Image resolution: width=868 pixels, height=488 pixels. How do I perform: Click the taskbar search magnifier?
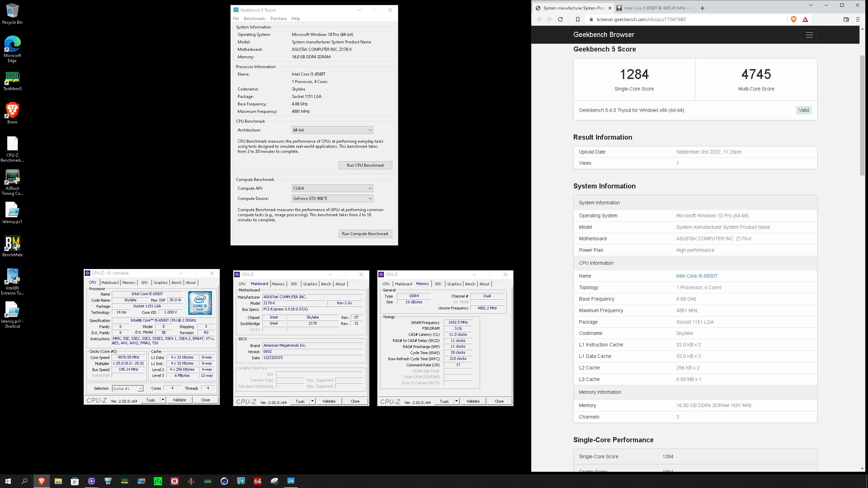click(x=24, y=481)
